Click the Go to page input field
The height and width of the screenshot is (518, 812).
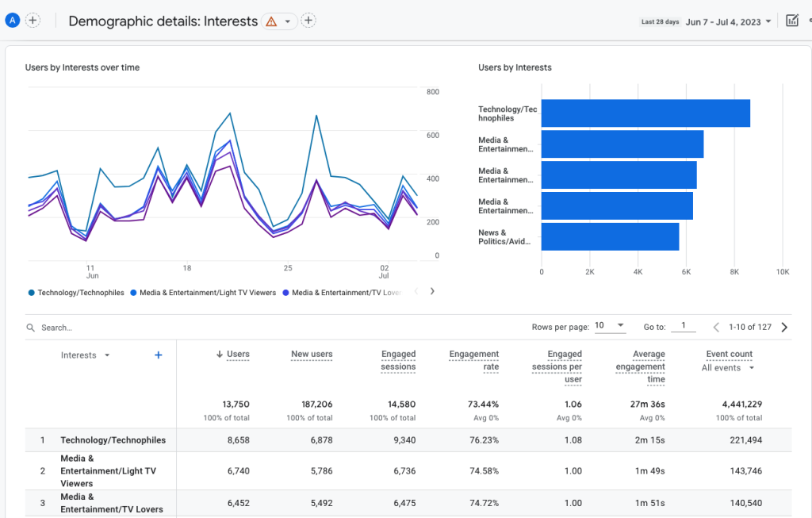click(x=684, y=325)
